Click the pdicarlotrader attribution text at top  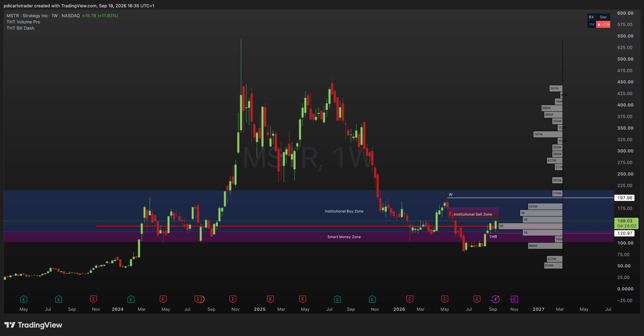point(79,6)
